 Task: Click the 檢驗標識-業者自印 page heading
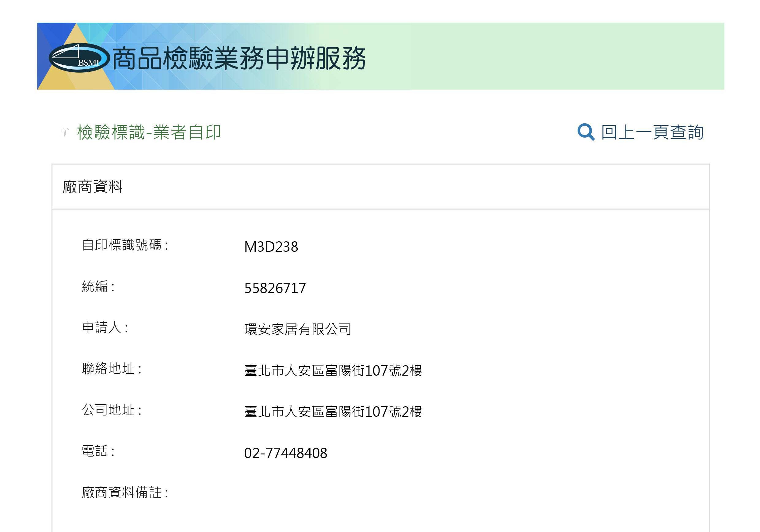coord(149,132)
